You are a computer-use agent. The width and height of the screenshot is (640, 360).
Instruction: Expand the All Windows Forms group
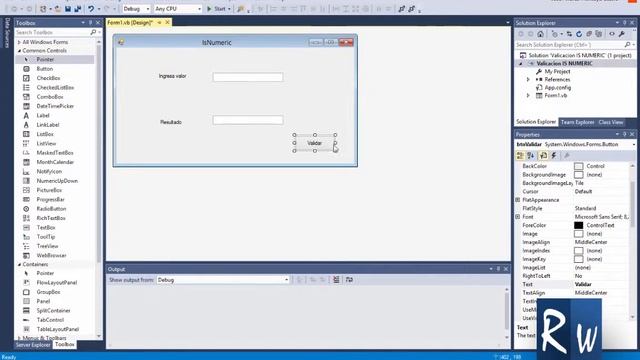point(19,42)
